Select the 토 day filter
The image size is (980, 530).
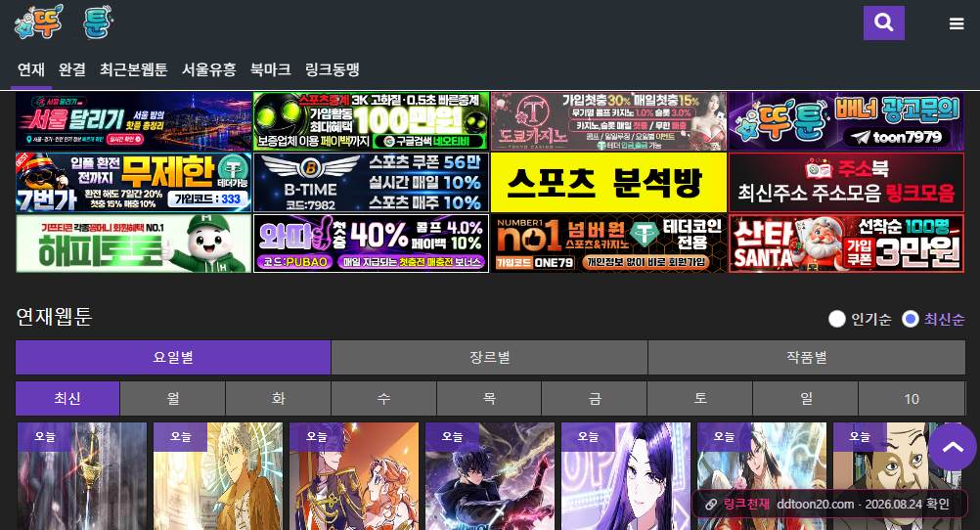700,398
